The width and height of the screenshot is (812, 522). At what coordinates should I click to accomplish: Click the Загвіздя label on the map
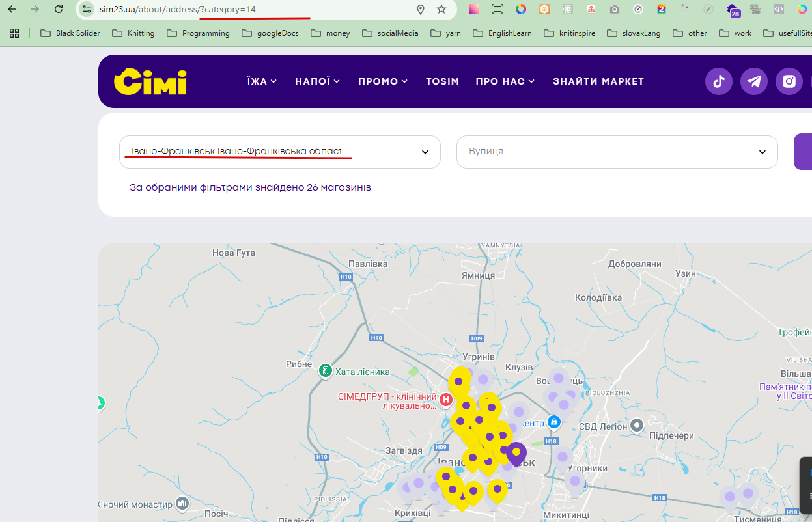point(404,450)
